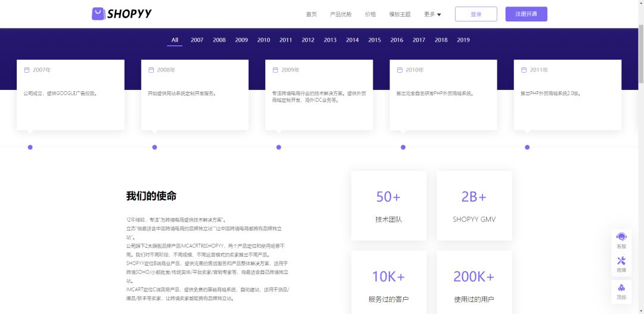Click the timeline dot under 2007年 card
The width and height of the screenshot is (644, 314).
pos(30,147)
